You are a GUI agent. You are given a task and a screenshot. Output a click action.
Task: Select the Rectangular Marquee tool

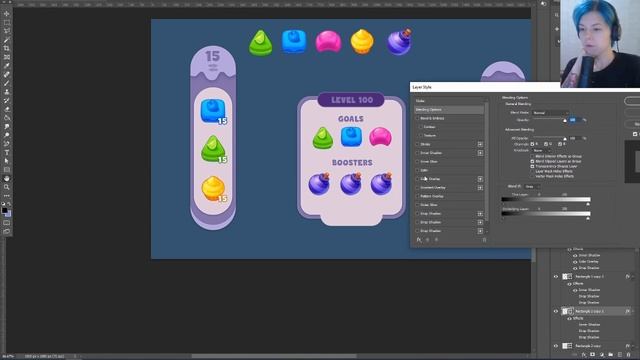(7, 22)
